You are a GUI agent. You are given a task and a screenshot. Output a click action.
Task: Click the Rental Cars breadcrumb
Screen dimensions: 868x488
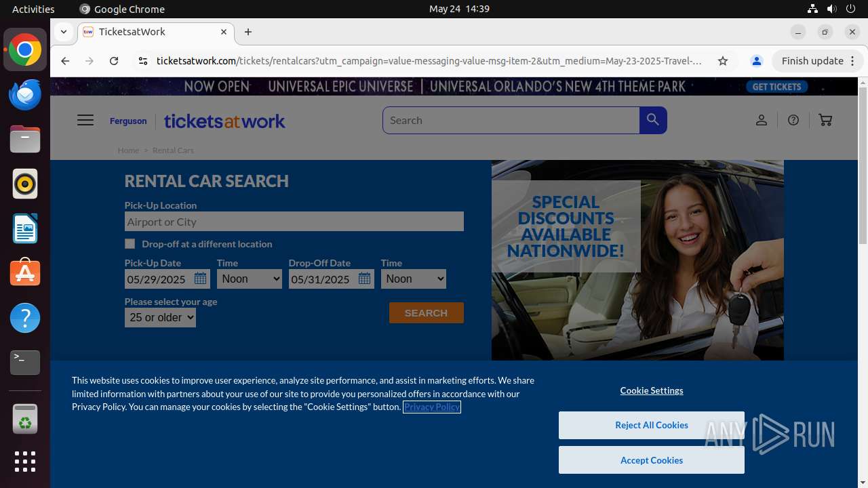[x=173, y=150]
